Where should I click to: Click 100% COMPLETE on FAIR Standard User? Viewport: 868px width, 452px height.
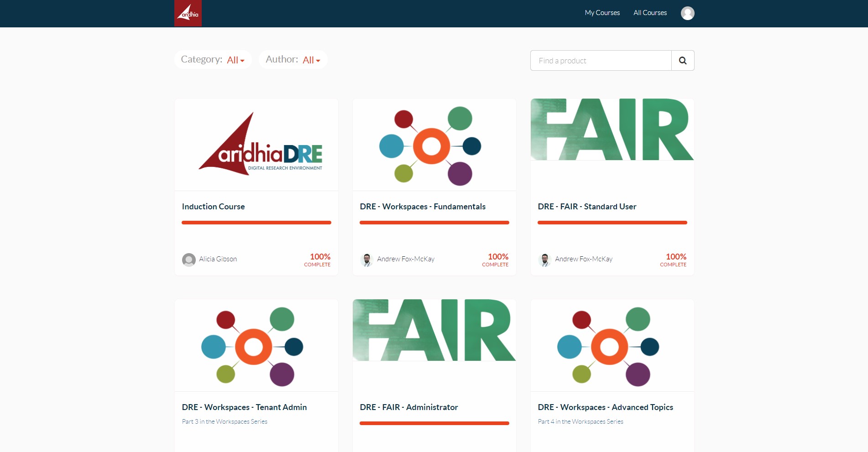click(674, 260)
